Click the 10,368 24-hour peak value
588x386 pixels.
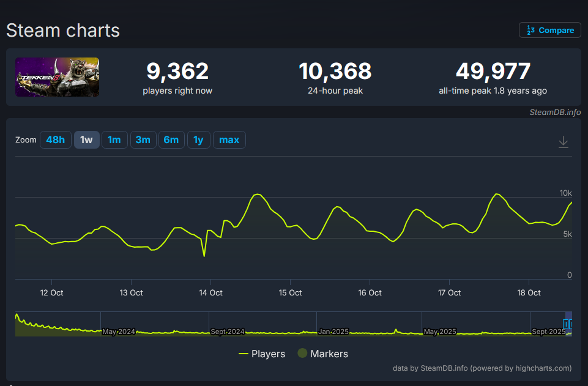point(335,71)
